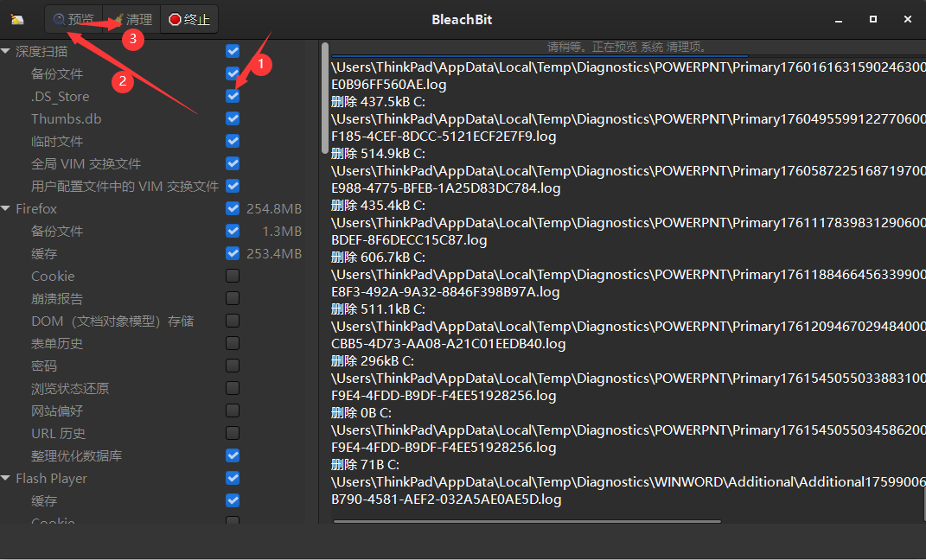926x560 pixels.
Task: Click the 1.3MB backup size value
Action: tap(282, 232)
